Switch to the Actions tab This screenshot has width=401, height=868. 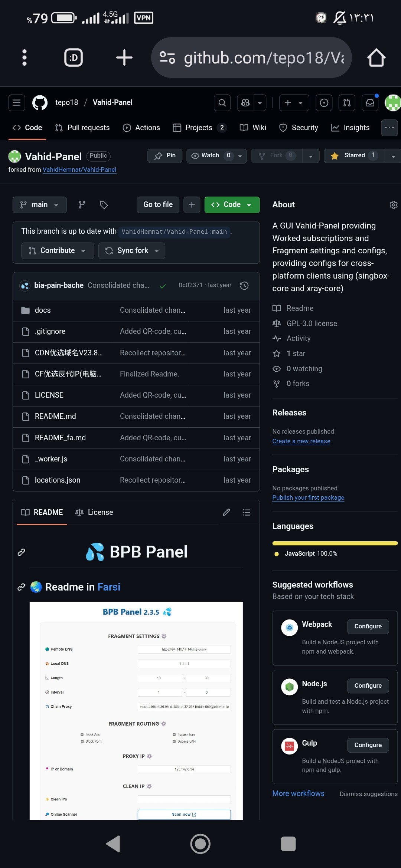pos(141,128)
